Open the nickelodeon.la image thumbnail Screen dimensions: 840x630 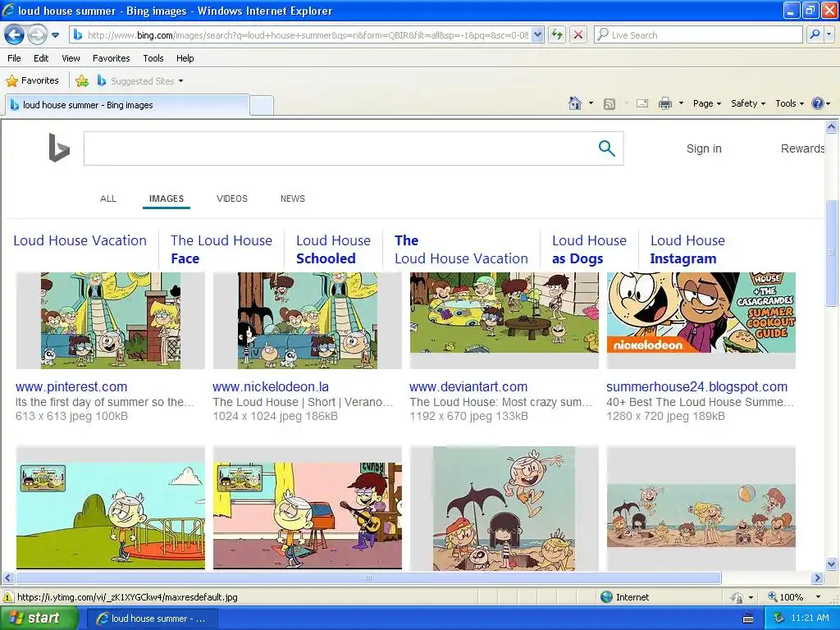tap(308, 321)
